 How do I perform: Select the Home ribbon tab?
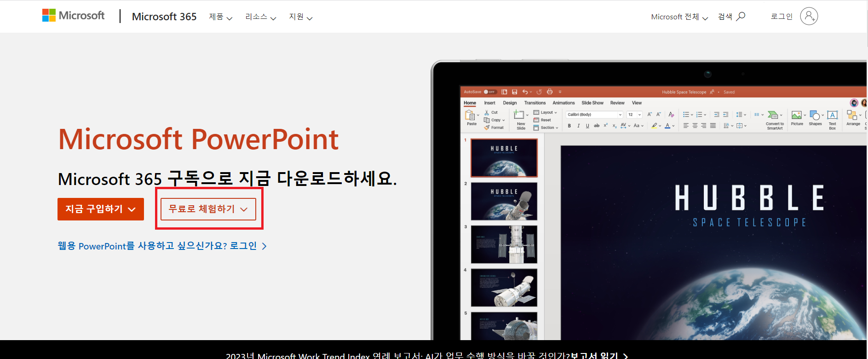[x=470, y=103]
